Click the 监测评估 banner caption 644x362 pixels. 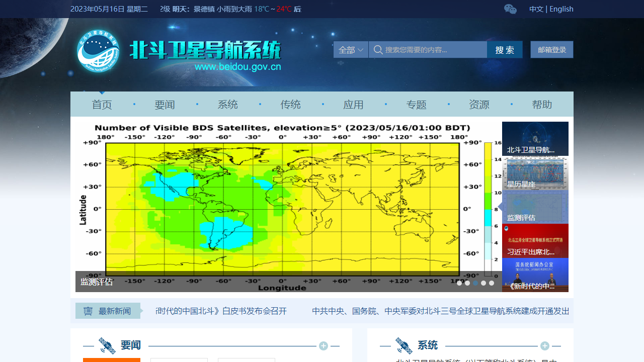click(x=97, y=282)
